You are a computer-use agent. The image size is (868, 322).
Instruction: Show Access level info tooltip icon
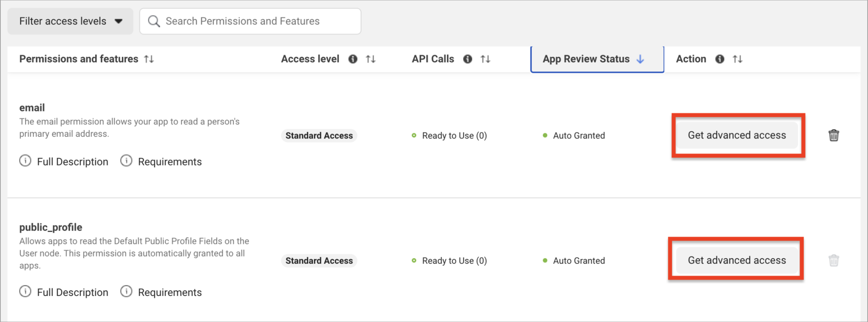(353, 59)
